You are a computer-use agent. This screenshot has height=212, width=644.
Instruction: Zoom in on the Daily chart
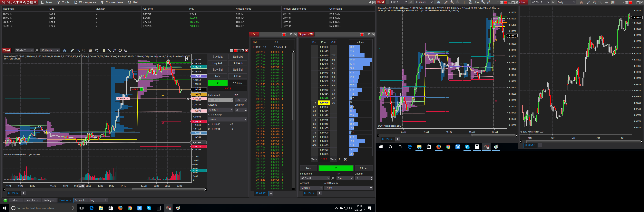(x=594, y=2)
